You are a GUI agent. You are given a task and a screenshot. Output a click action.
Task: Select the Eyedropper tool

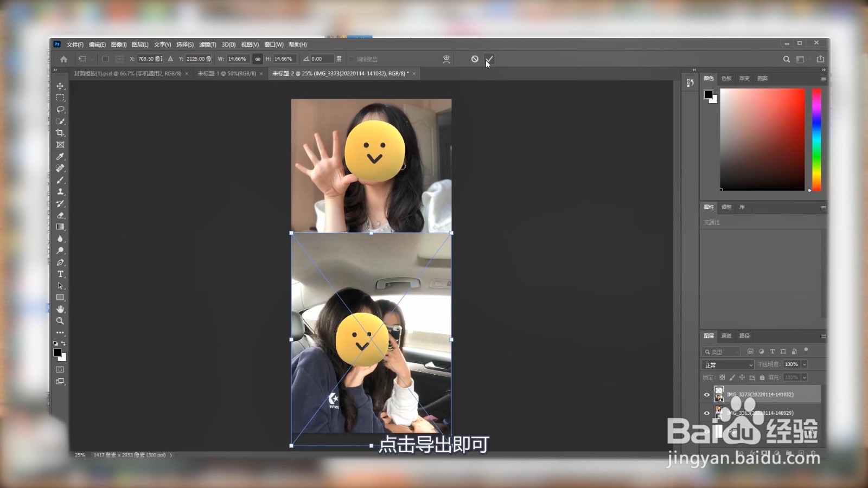coord(61,157)
